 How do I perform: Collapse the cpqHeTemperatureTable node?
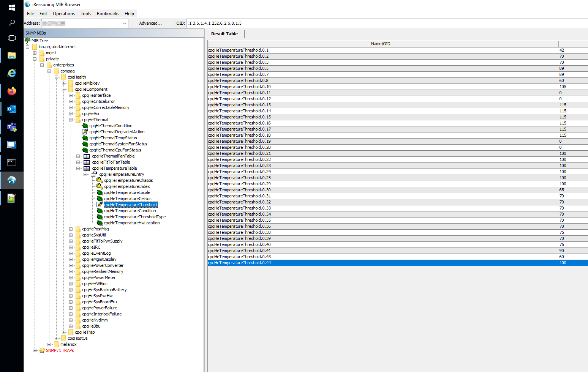point(78,168)
